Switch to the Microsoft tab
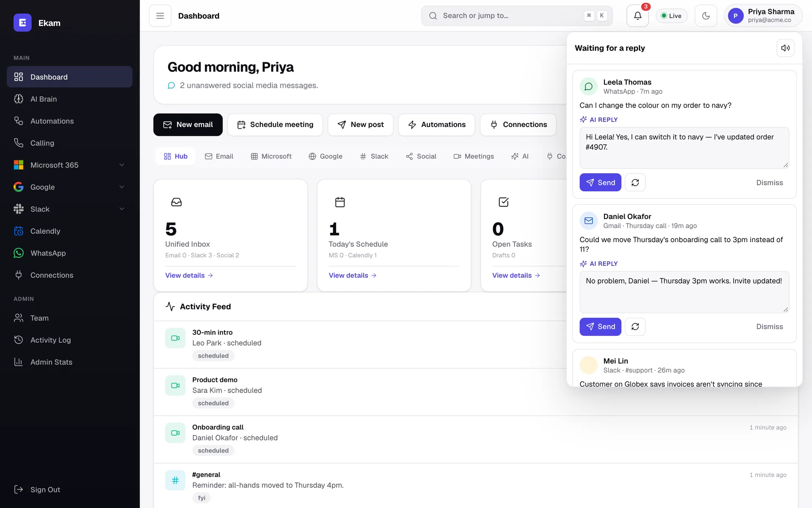 tap(271, 156)
